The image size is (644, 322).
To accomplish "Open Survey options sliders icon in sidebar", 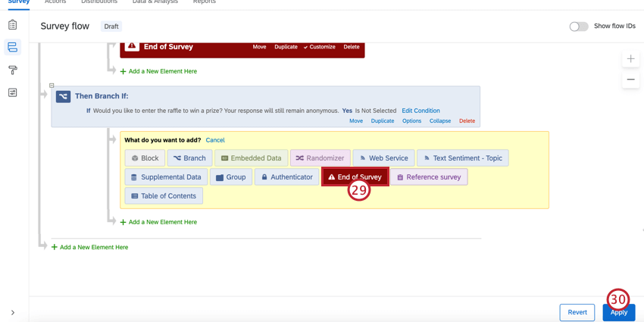I will [x=13, y=92].
